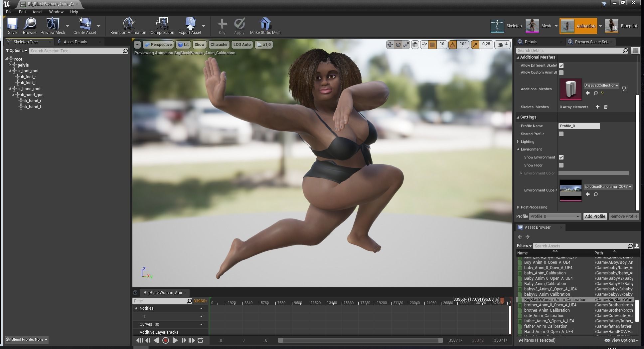This screenshot has height=349, width=644.
Task: Enable the Show Floor checkbox
Action: [x=561, y=165]
